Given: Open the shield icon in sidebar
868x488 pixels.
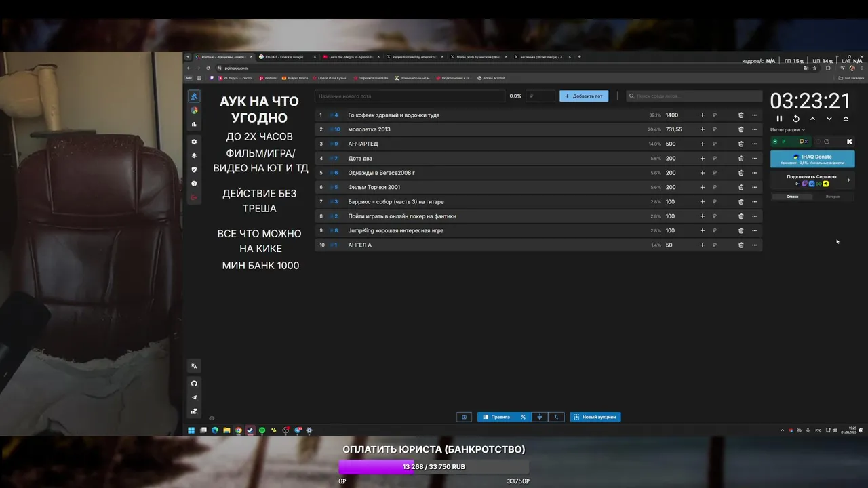Looking at the screenshot, I should point(194,169).
